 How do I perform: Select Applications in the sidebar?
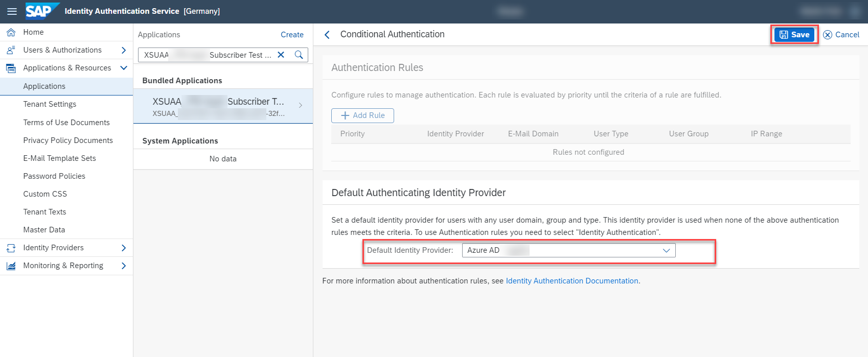66,86
